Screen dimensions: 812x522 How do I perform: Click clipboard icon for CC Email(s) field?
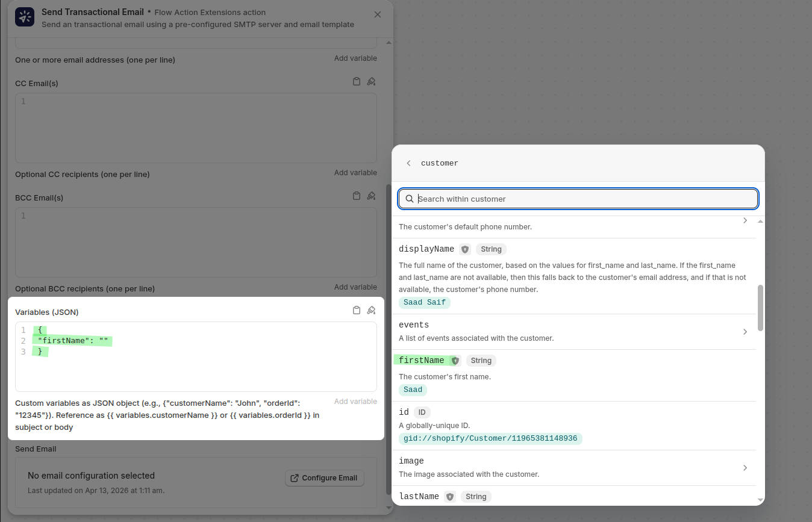pyautogui.click(x=357, y=81)
